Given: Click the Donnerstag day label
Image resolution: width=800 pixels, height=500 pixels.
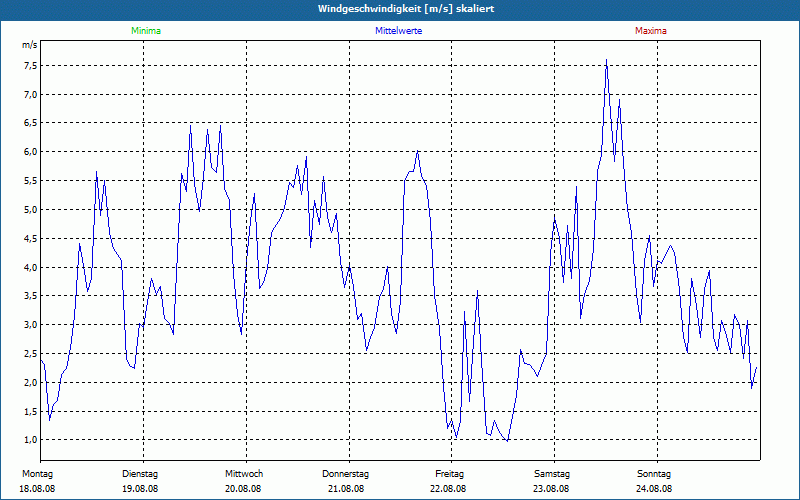Looking at the screenshot, I should tap(345, 474).
